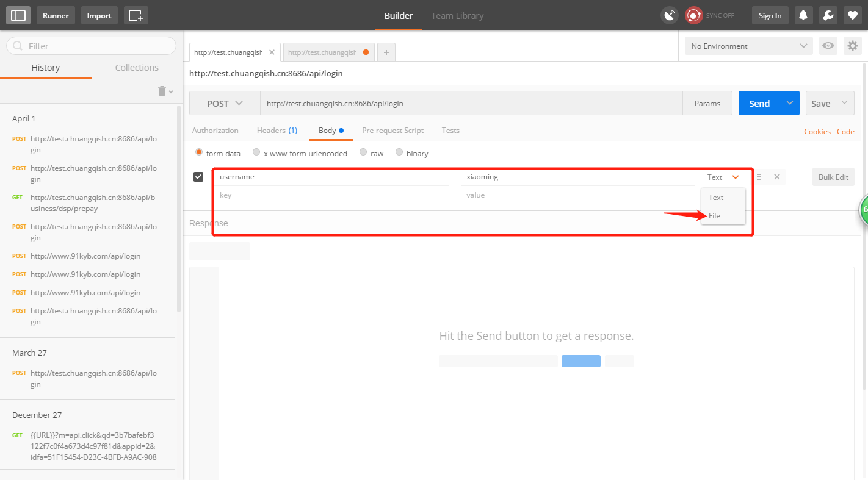Click the main panel vertical scrollbar

(x=864, y=226)
